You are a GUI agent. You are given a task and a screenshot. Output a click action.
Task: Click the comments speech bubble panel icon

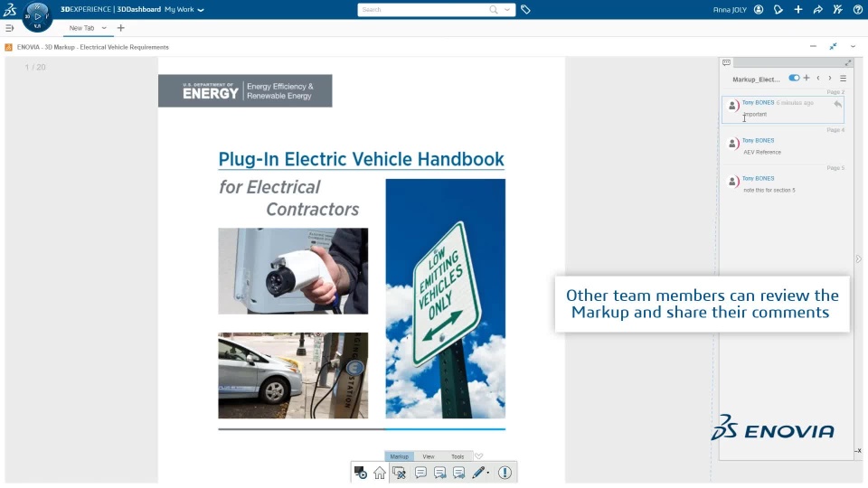click(x=726, y=62)
